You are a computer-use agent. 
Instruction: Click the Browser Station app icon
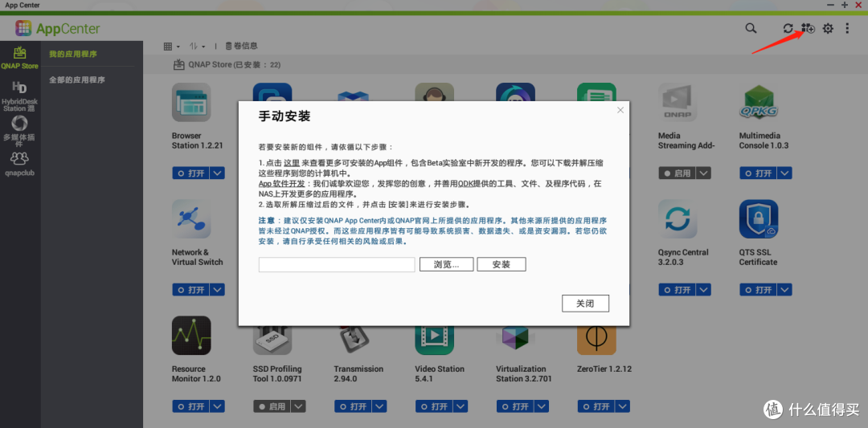(x=191, y=102)
